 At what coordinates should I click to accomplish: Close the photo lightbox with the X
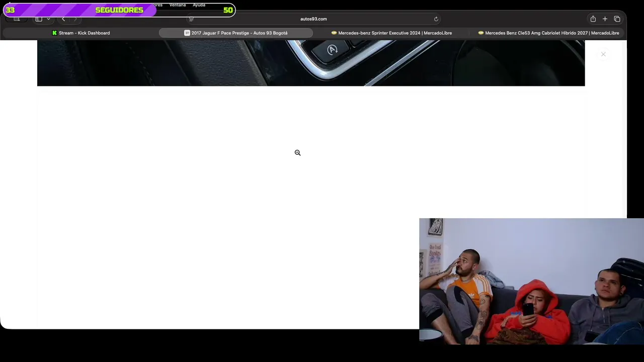603,54
